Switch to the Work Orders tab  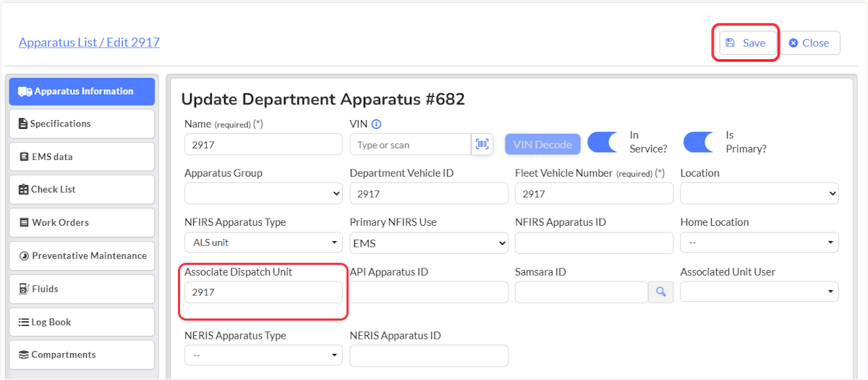[82, 223]
